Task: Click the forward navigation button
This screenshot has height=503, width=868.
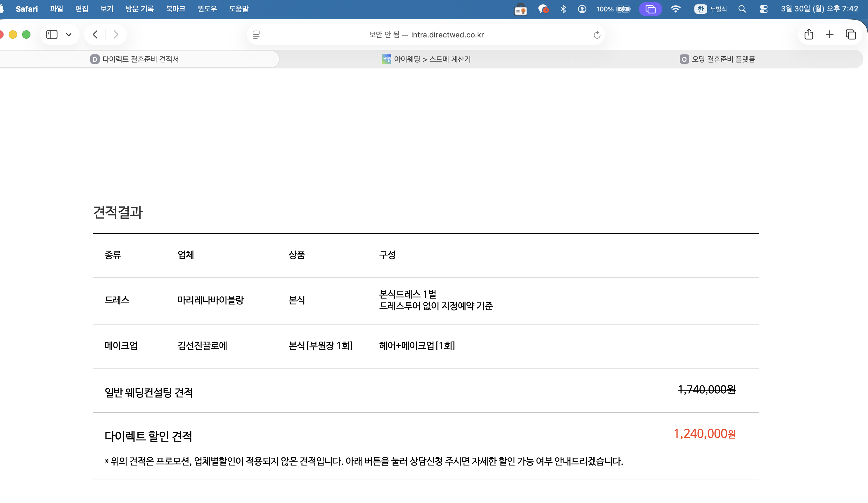Action: point(116,35)
